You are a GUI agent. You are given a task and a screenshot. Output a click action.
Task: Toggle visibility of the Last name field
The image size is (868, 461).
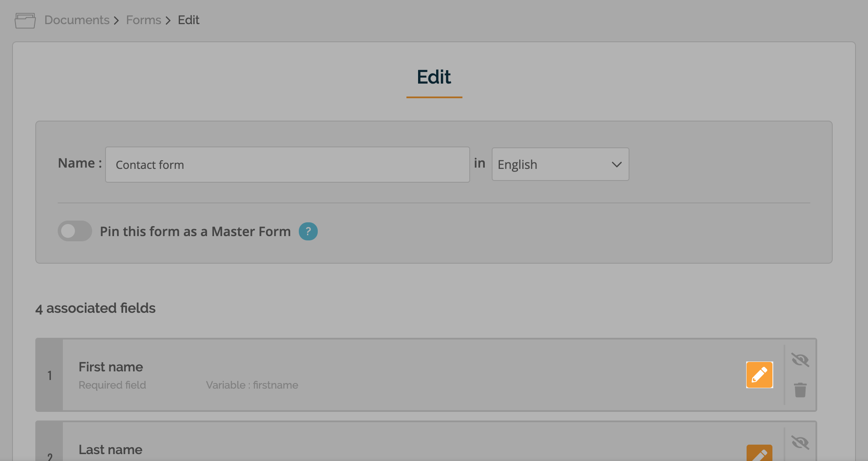(800, 443)
